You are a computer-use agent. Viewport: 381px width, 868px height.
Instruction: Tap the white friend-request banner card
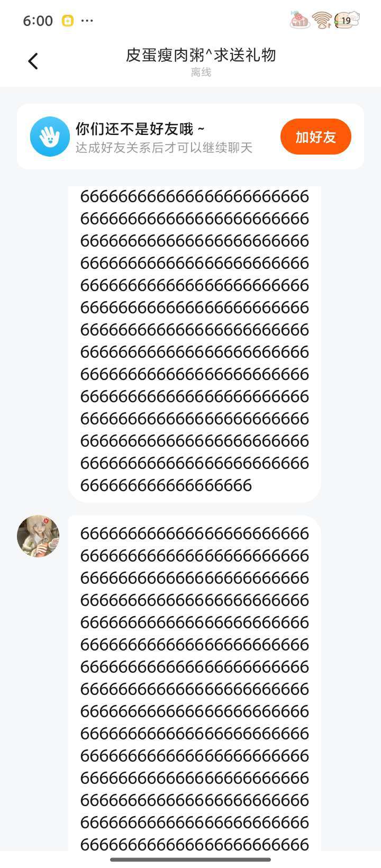(x=190, y=137)
